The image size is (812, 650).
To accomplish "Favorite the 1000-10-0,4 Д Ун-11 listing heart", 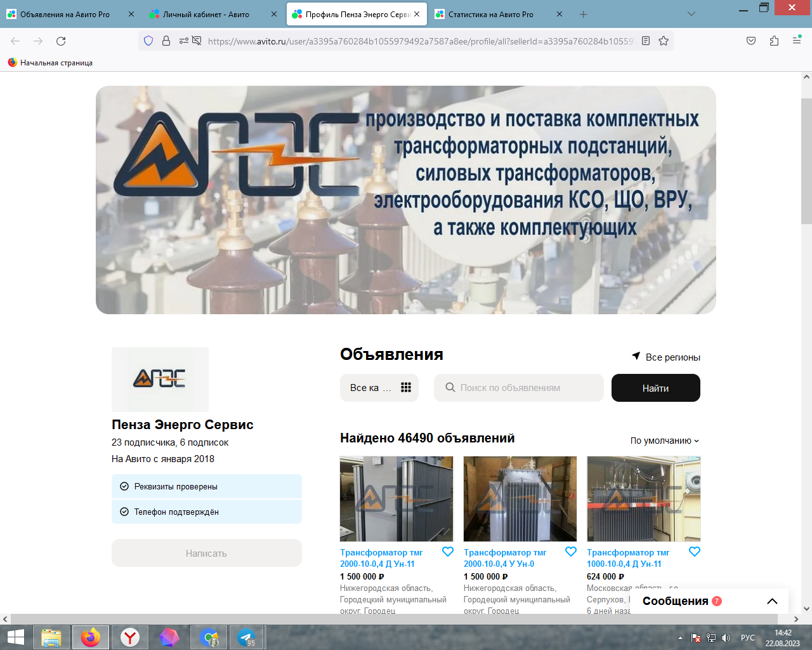I will tap(695, 552).
